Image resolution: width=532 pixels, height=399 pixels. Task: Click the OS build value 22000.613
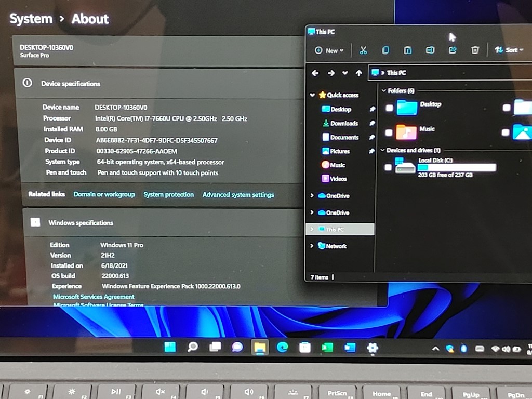115,275
